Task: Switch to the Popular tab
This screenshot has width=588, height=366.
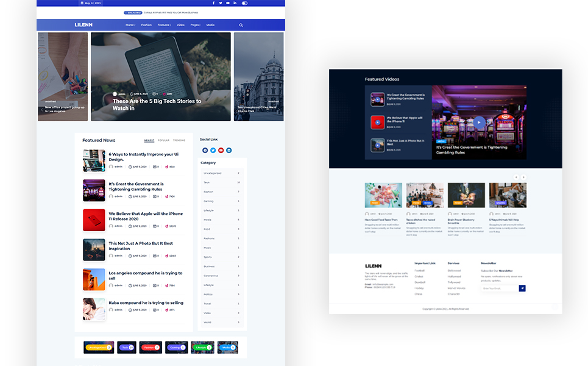Action: pyautogui.click(x=163, y=140)
